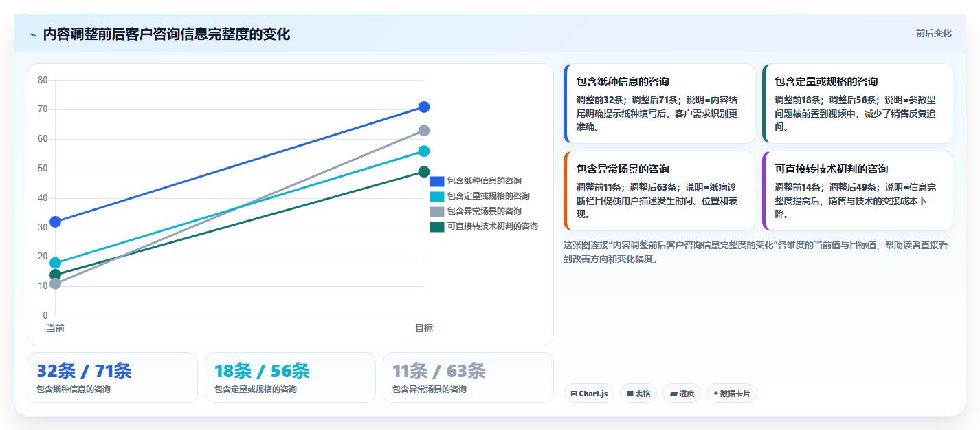Click the 前后变化 badge in the header
This screenshot has width=980, height=430.
tap(933, 33)
